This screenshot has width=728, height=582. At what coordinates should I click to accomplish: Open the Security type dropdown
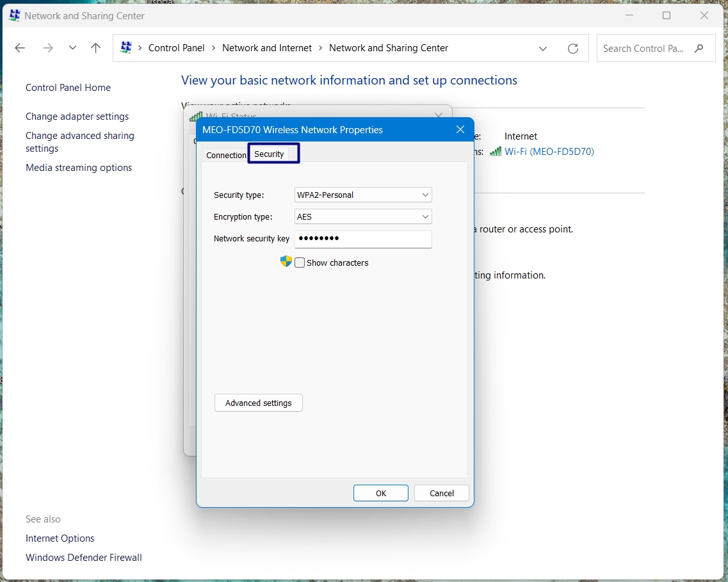(363, 195)
